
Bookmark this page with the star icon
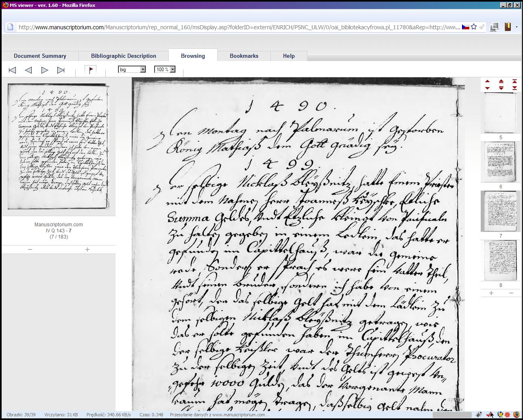[474, 27]
